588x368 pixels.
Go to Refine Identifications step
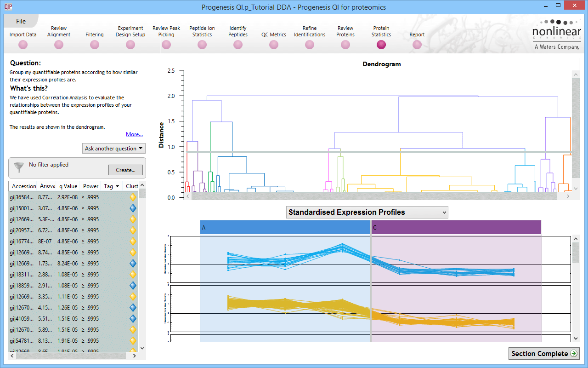[310, 45]
